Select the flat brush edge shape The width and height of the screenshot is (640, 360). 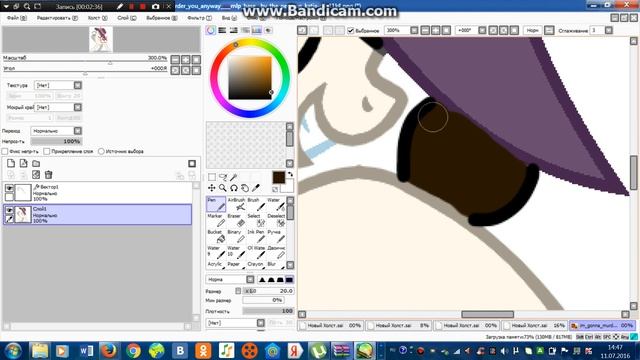289,280
